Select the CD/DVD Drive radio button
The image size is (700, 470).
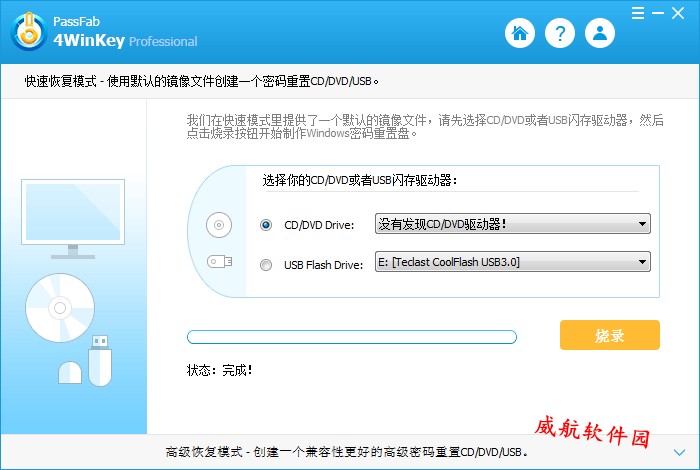pyautogui.click(x=266, y=225)
